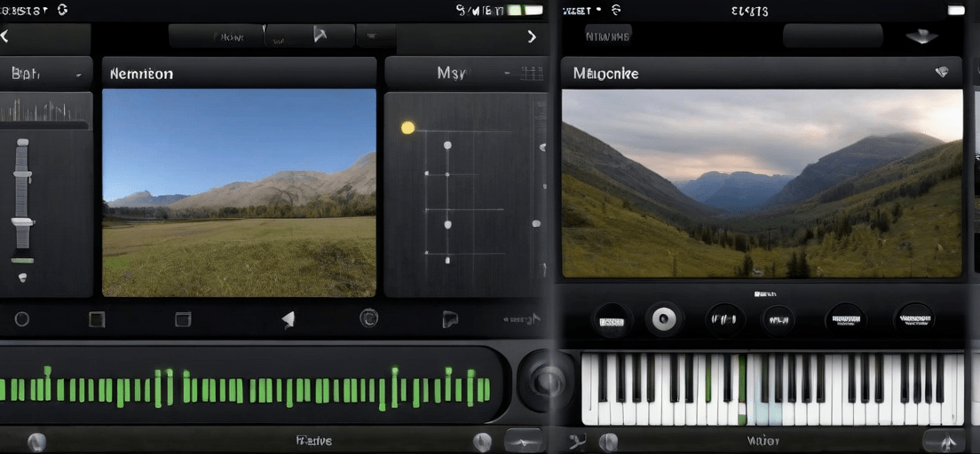Select the pointer arrow icon under left photo
Image resolution: width=980 pixels, height=454 pixels.
[288, 320]
